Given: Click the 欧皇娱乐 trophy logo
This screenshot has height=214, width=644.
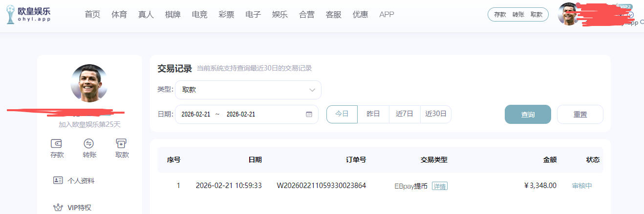Looking at the screenshot, I should [x=11, y=15].
